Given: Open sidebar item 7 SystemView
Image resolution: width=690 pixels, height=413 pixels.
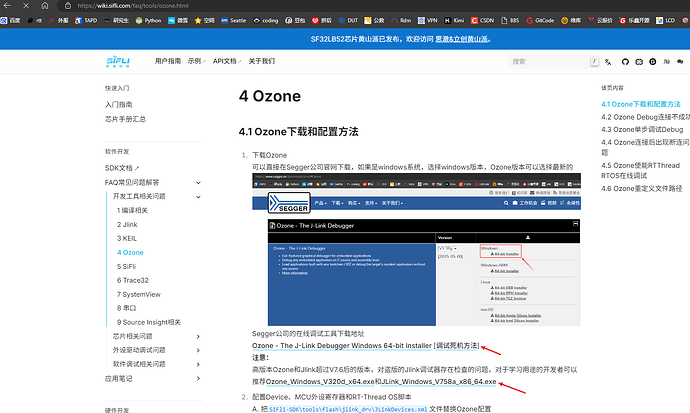Looking at the screenshot, I should 139,294.
